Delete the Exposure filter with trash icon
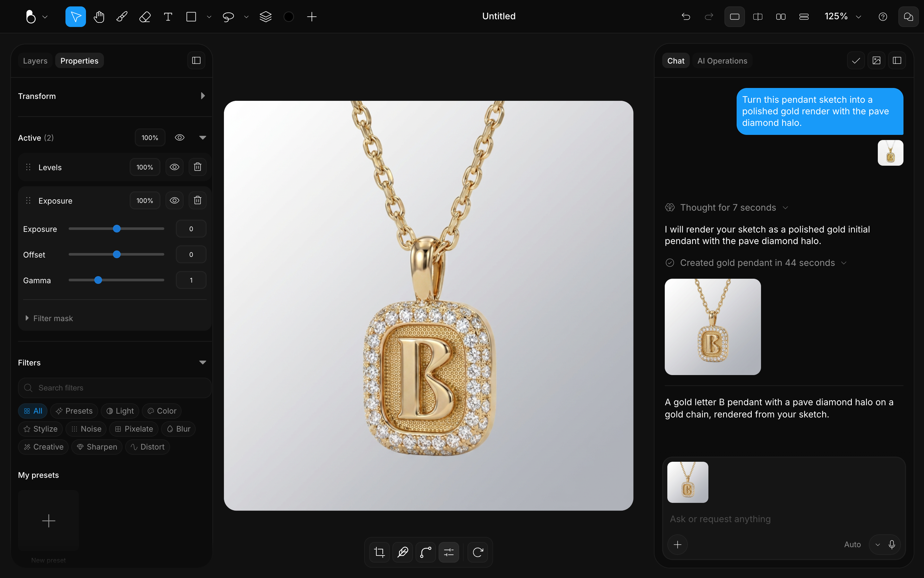This screenshot has width=924, height=578. (197, 200)
